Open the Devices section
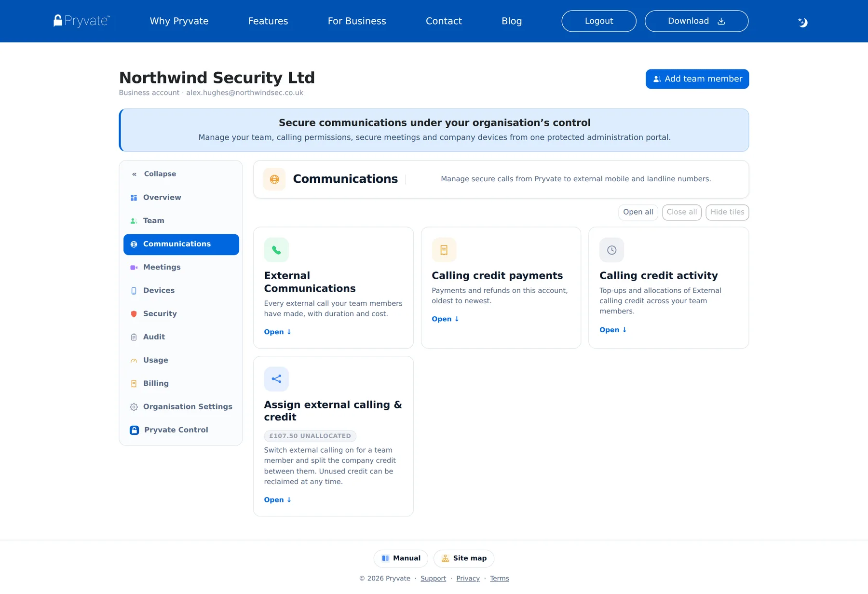Screen dimensions: 868x594 pyautogui.click(x=181, y=291)
